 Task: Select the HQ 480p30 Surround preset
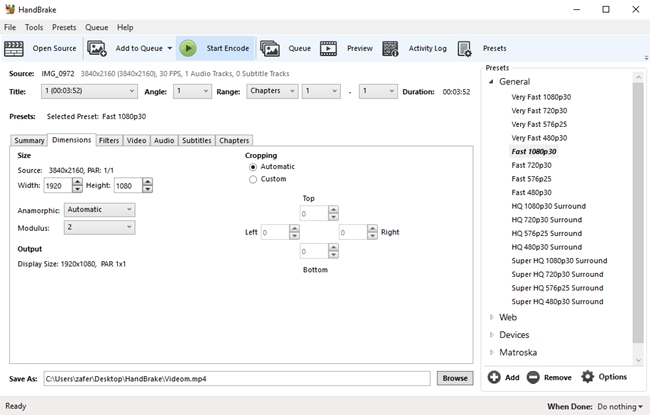[546, 247]
